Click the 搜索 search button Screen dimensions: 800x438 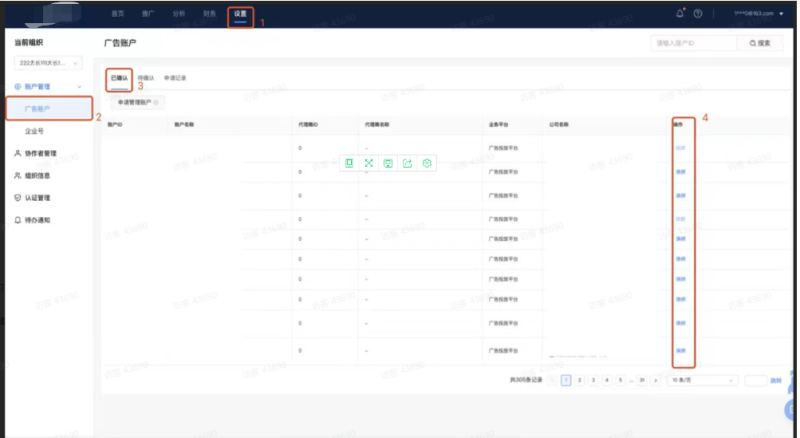(x=760, y=43)
